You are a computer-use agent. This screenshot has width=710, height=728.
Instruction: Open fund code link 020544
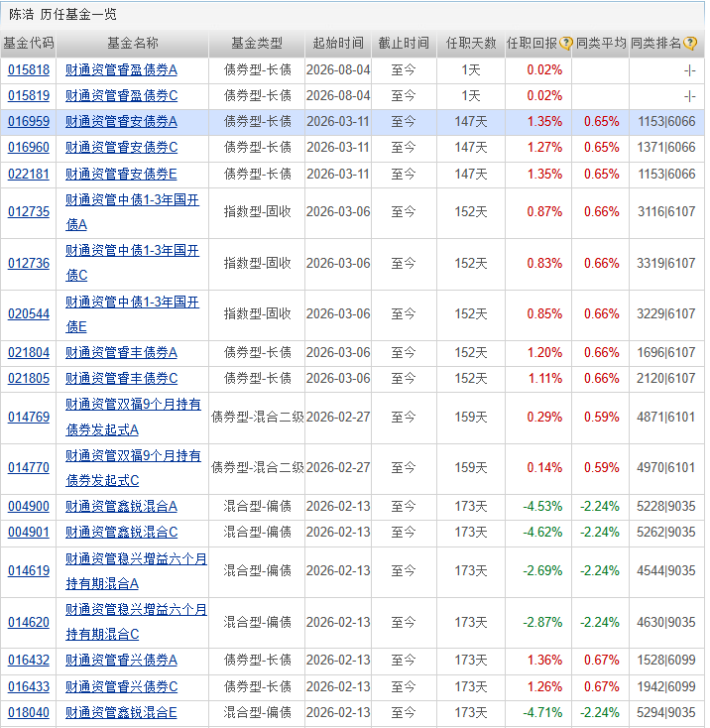(29, 313)
